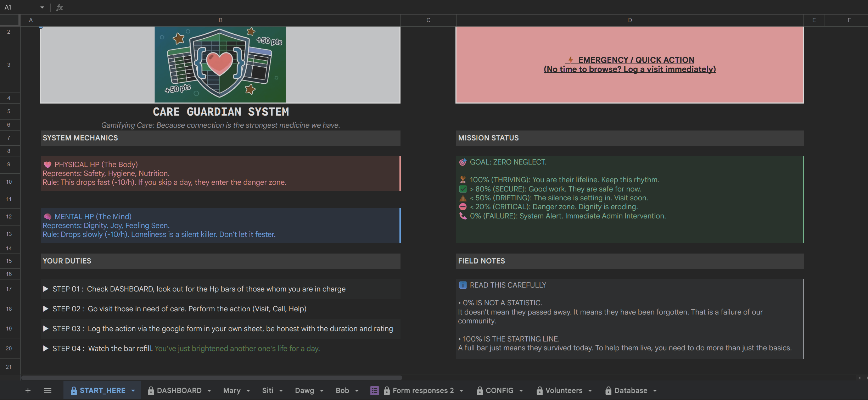
Task: Click the fx formula icon
Action: point(60,7)
